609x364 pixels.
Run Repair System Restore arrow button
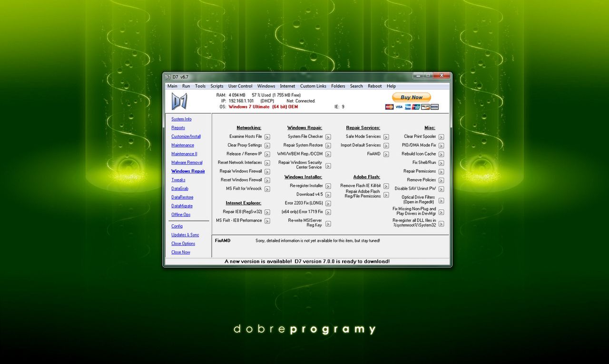click(x=328, y=145)
